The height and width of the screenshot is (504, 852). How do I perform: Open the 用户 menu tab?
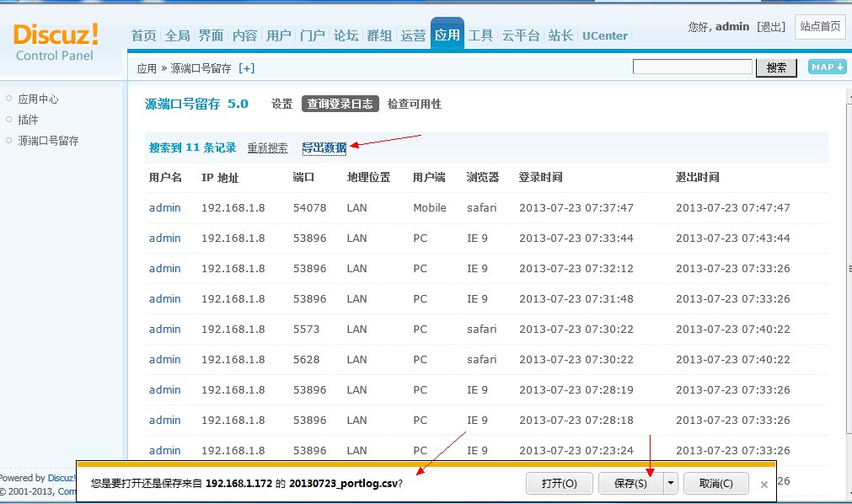279,36
